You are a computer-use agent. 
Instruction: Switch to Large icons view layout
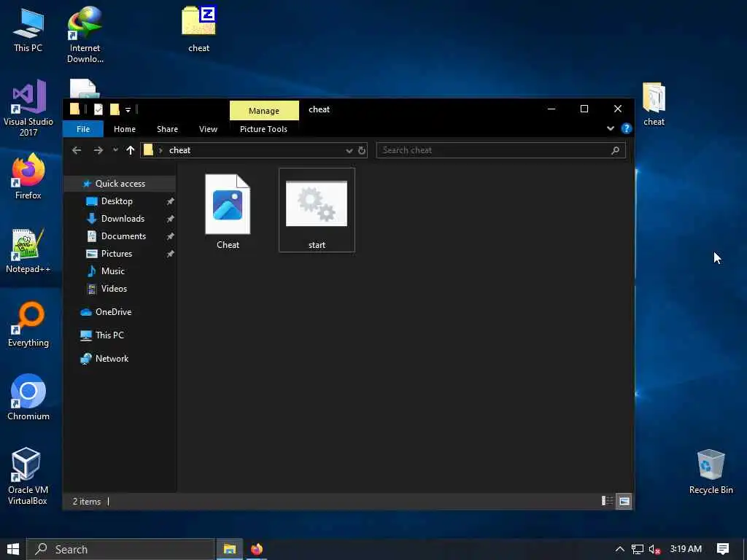624,501
